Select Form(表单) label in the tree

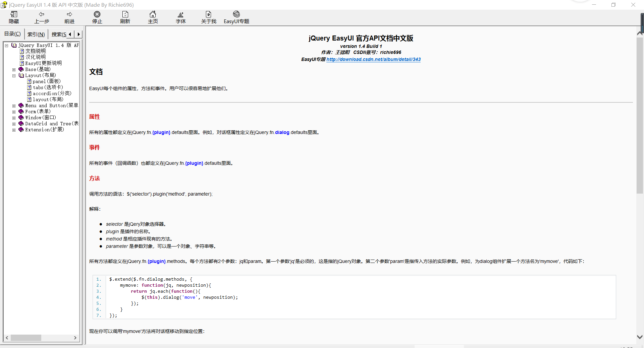pos(38,112)
